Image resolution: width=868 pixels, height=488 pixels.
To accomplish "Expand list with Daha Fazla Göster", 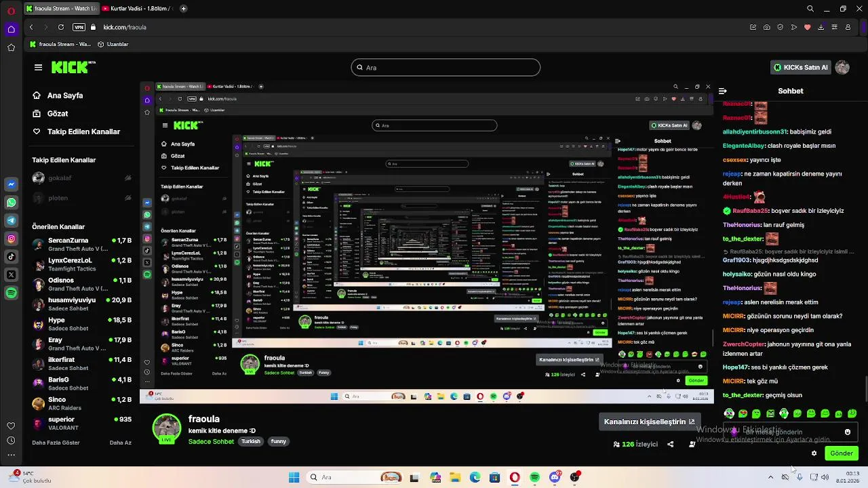I will click(56, 443).
